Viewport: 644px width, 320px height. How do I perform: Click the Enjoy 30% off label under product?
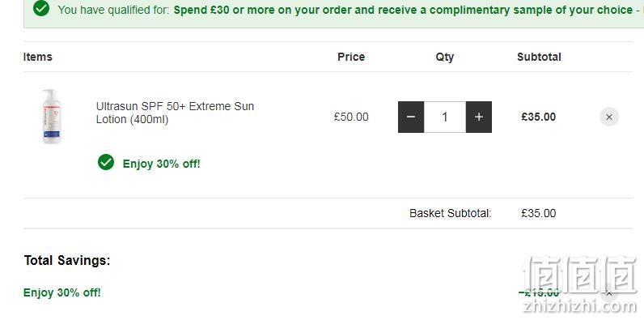162,164
